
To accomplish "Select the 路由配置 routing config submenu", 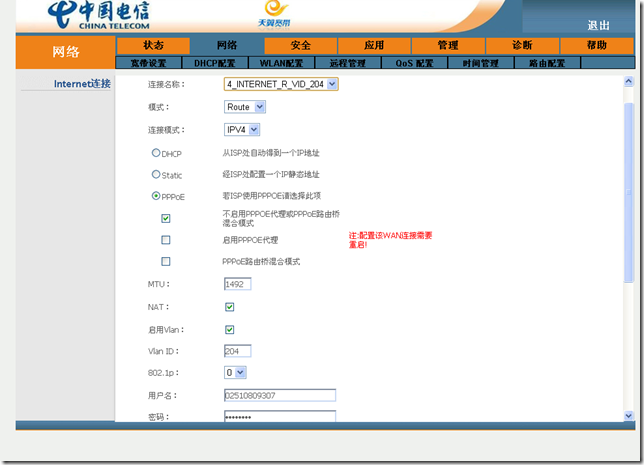I will (547, 63).
